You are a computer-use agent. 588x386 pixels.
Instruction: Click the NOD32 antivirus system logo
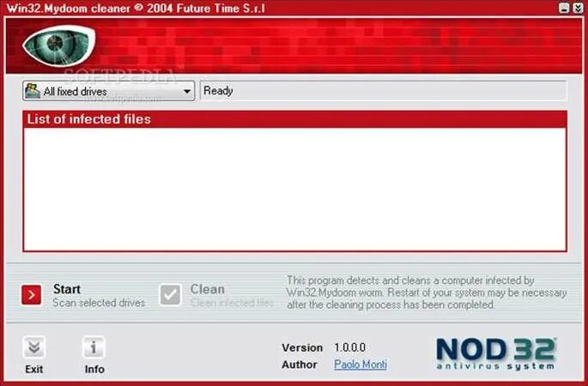(x=496, y=353)
